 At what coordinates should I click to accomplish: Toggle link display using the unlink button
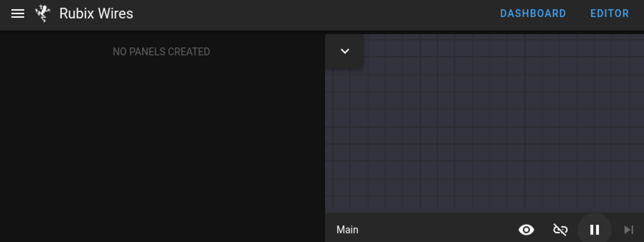click(x=560, y=230)
